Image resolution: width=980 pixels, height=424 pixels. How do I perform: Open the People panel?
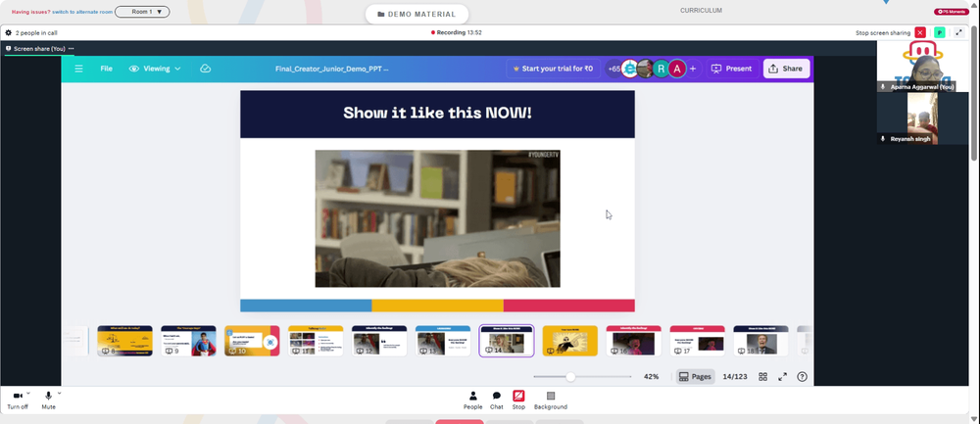[x=472, y=400]
